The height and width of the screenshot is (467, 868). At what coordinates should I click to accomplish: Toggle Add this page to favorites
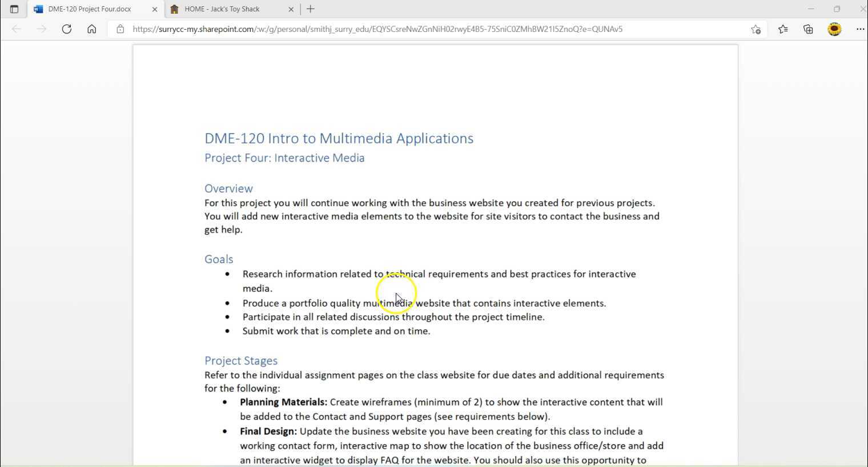click(756, 29)
